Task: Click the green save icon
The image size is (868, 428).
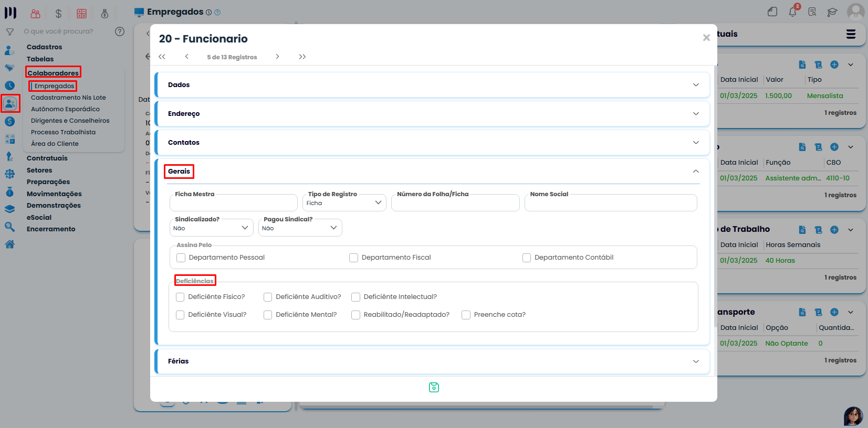Action: coord(434,387)
